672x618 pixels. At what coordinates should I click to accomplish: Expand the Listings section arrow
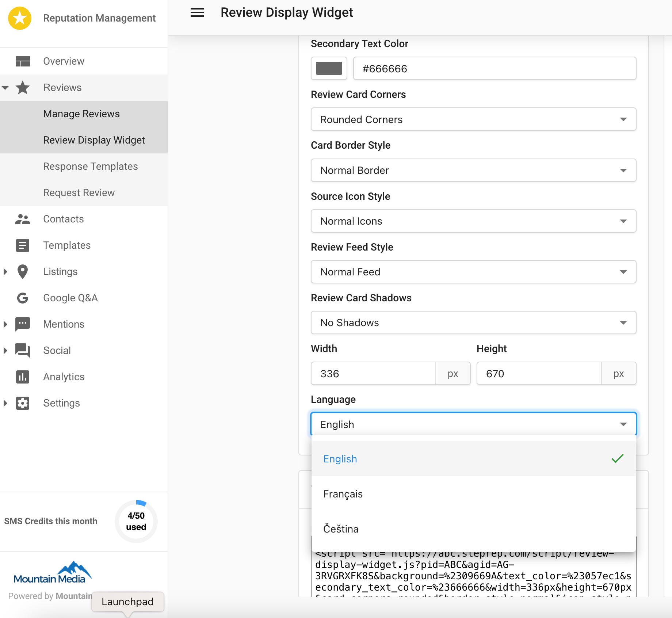(5, 272)
